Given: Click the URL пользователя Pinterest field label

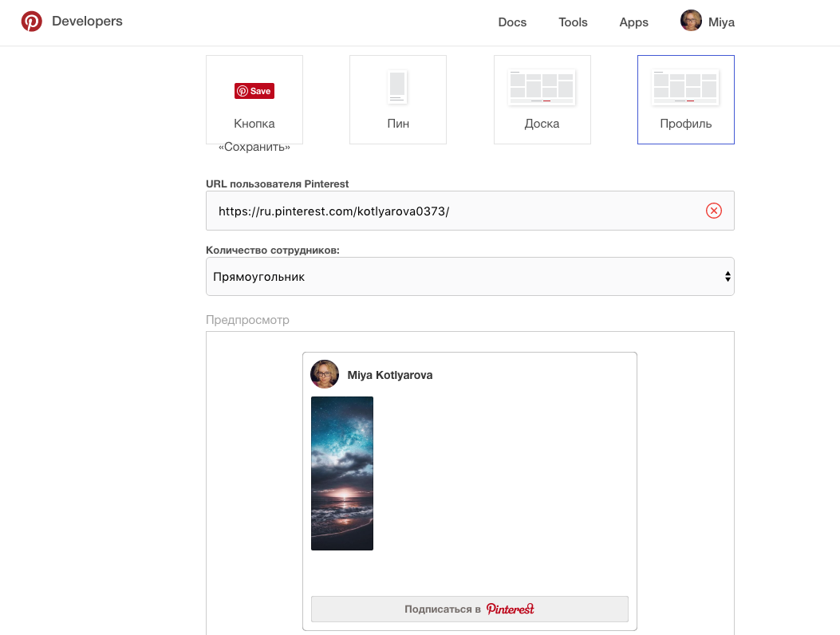Looking at the screenshot, I should click(277, 183).
